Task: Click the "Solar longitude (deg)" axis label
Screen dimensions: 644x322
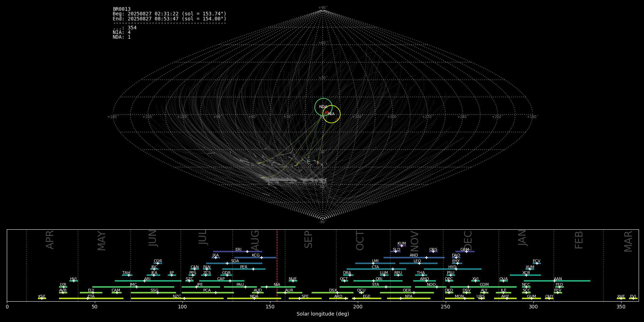Action: pyautogui.click(x=323, y=314)
